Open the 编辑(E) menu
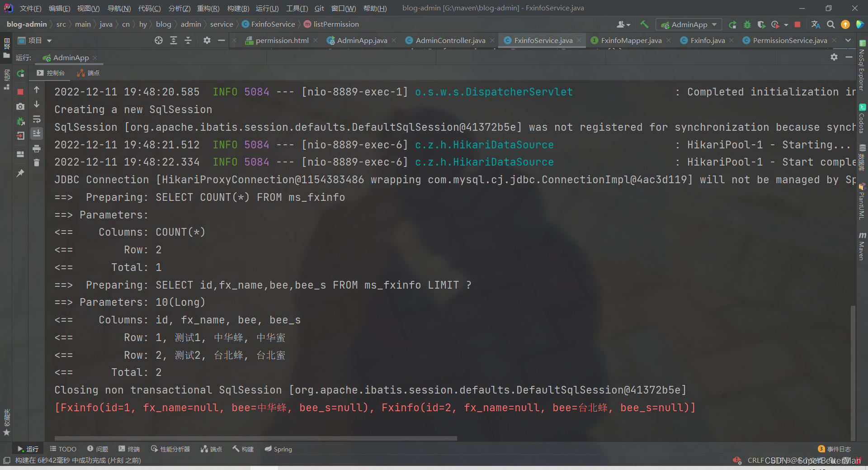Screen dimensions: 868x470 [59, 8]
